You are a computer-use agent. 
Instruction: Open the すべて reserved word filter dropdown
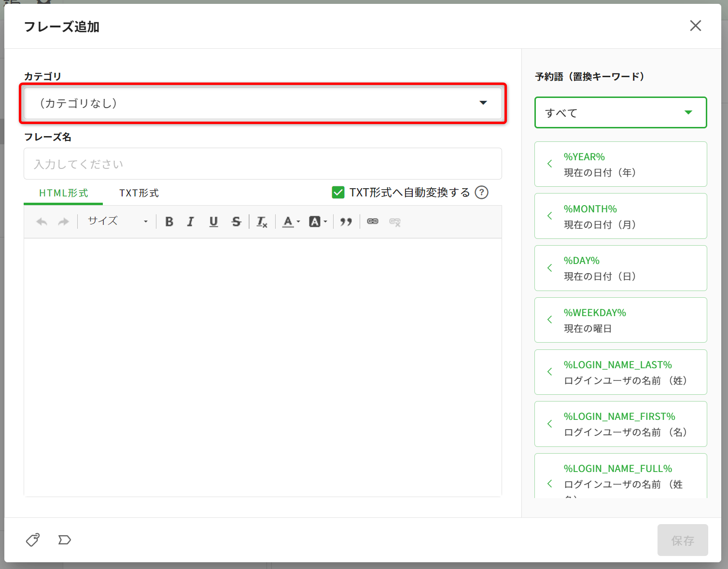(x=620, y=112)
